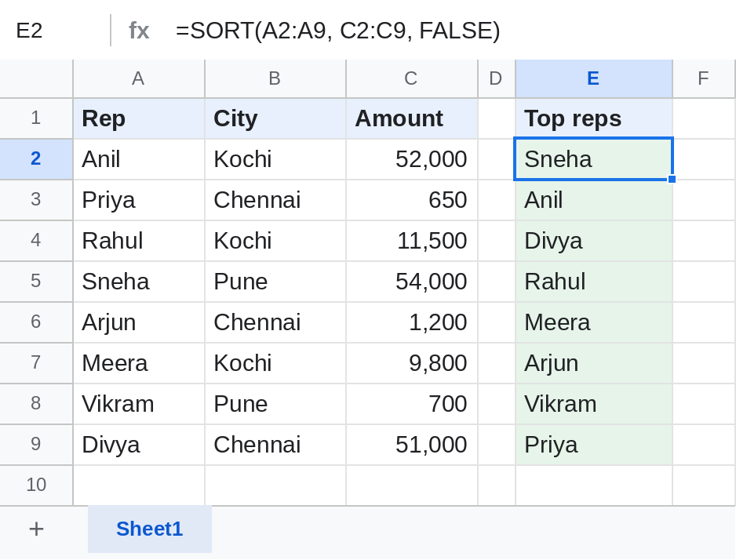Click the Chennai cell in Priya's row
The height and width of the screenshot is (560, 736).
click(275, 200)
